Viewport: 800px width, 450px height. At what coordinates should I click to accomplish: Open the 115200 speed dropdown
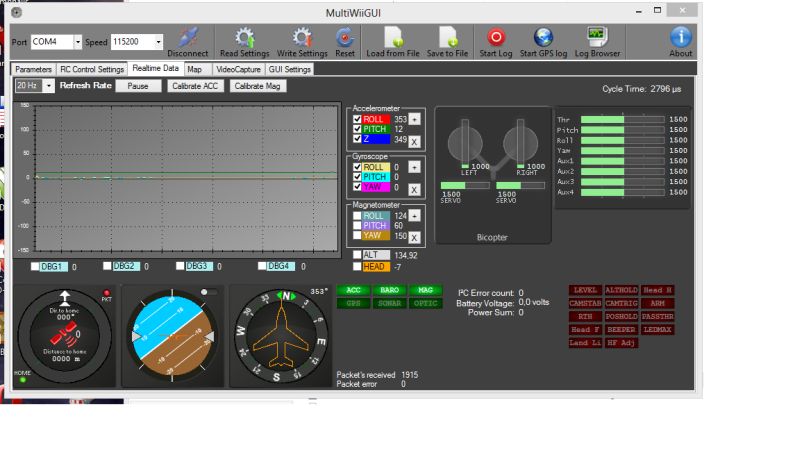point(159,42)
